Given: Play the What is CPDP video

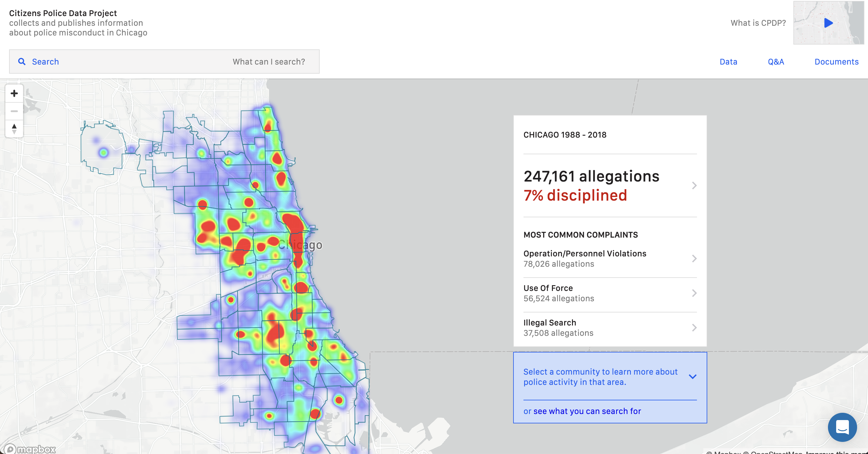Looking at the screenshot, I should click(x=828, y=23).
